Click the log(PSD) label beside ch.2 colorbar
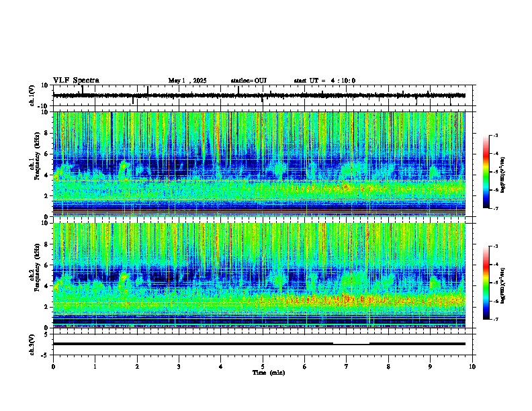 click(502, 285)
